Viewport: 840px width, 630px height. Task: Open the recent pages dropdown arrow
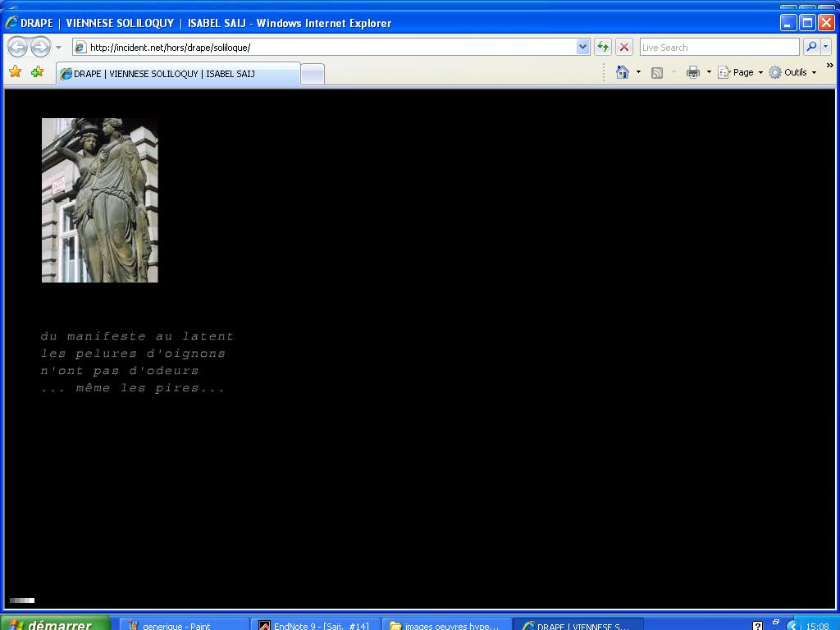[59, 47]
